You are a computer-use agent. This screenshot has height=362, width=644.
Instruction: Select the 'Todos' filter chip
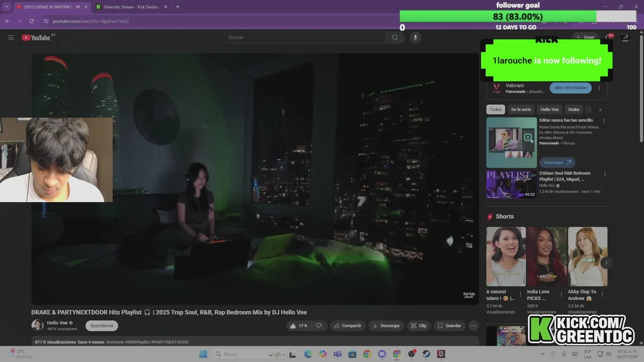[x=496, y=110]
